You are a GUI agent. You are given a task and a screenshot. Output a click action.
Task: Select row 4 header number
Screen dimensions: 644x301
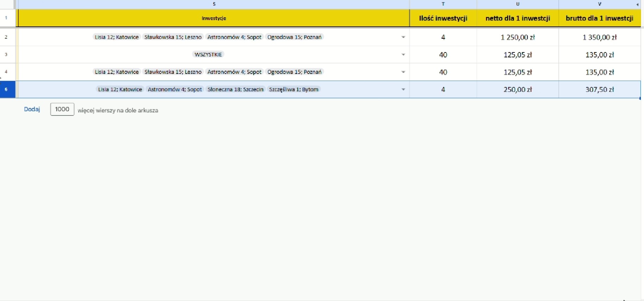[x=6, y=72]
